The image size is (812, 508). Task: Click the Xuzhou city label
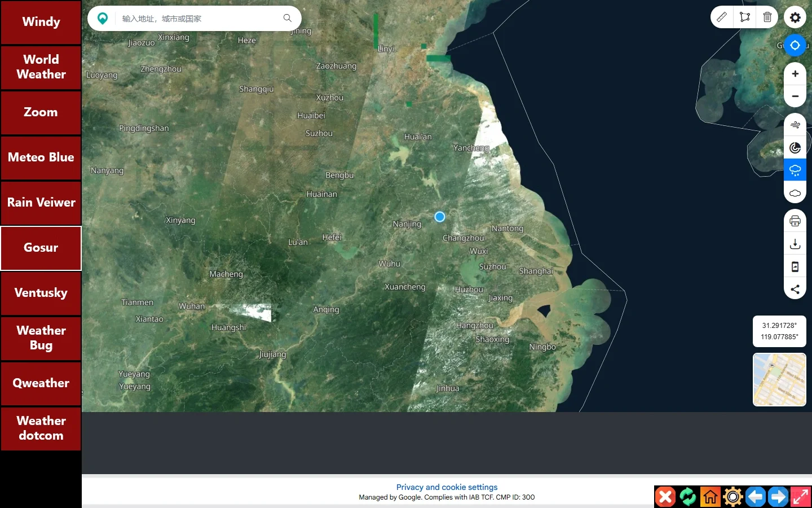(330, 98)
